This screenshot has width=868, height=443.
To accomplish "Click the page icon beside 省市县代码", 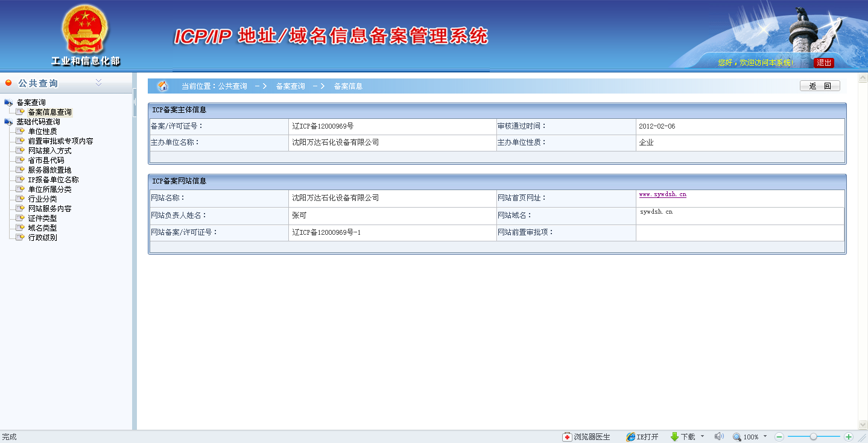I will pyautogui.click(x=21, y=161).
